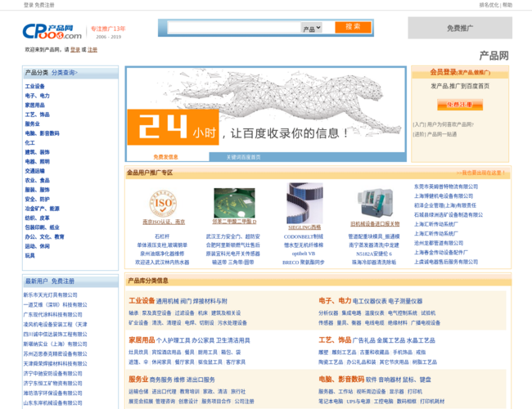Open 家居用品 heading in product library
The image size is (532, 409).
pos(142,340)
